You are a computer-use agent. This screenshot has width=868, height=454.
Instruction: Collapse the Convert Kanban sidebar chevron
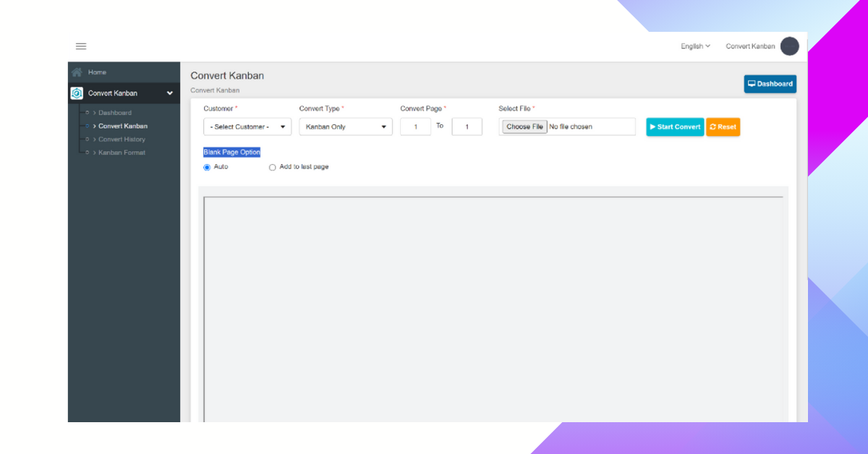click(x=170, y=93)
